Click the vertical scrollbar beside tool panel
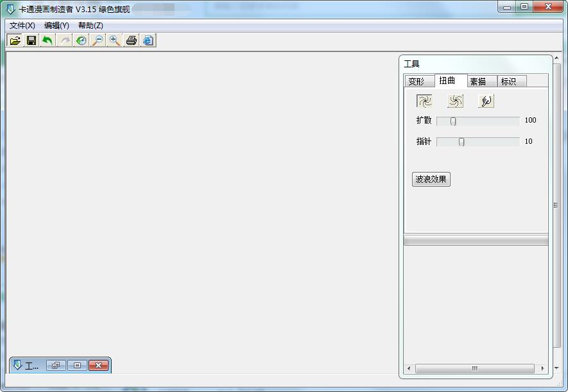The image size is (568, 392). coord(556,205)
